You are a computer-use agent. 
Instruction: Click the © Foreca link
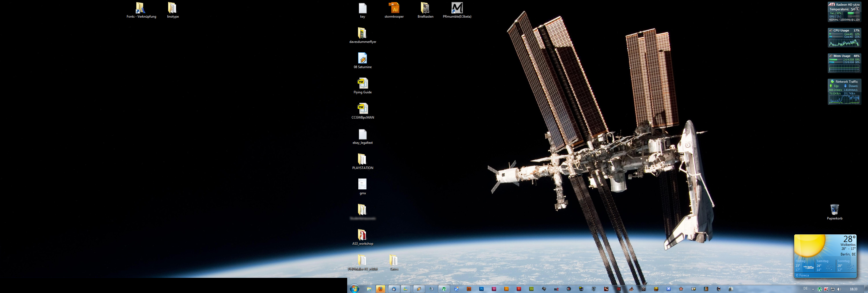tap(802, 275)
